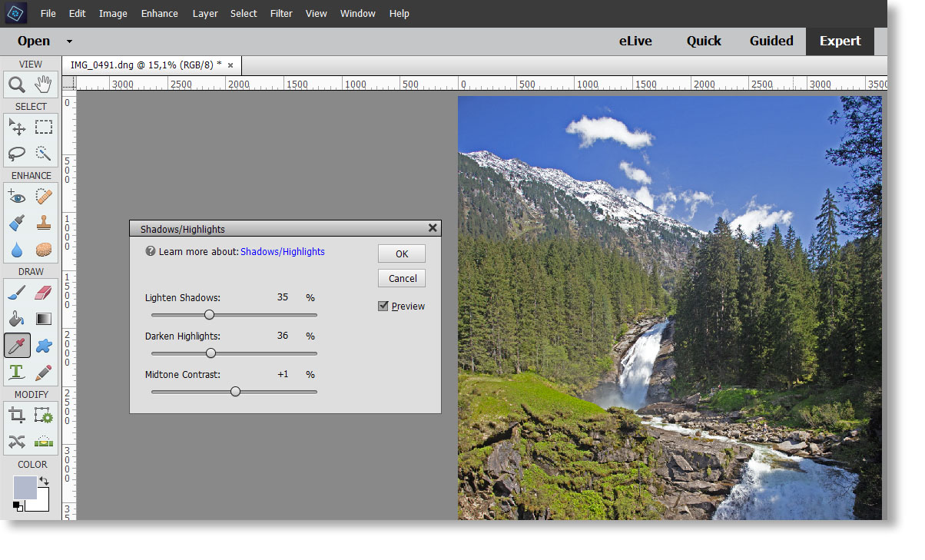Choose the Paint Bucket tool
Screen dimensions: 925x560
(17, 319)
